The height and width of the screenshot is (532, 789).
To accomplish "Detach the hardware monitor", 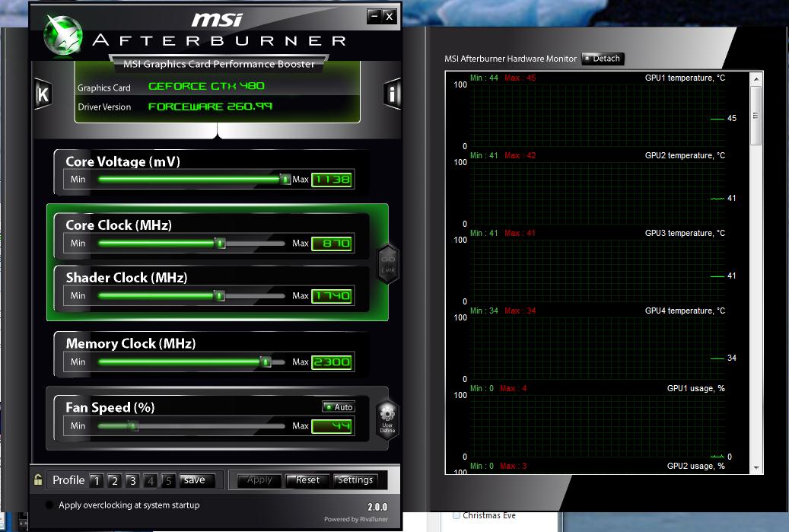I will pyautogui.click(x=603, y=59).
